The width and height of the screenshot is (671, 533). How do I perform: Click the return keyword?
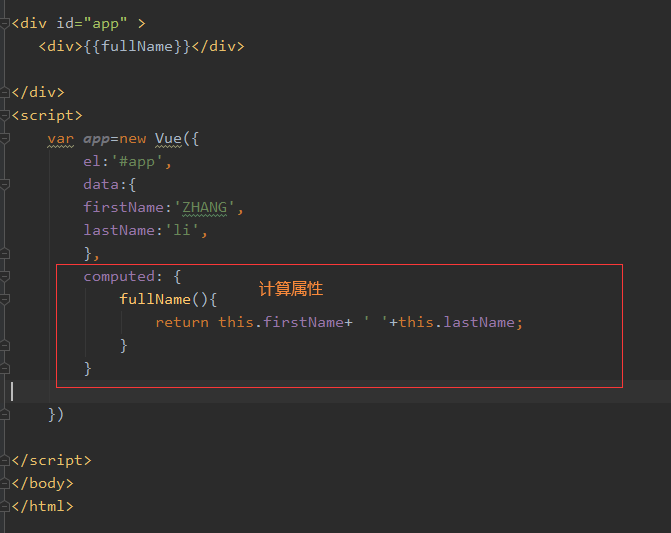click(x=182, y=322)
